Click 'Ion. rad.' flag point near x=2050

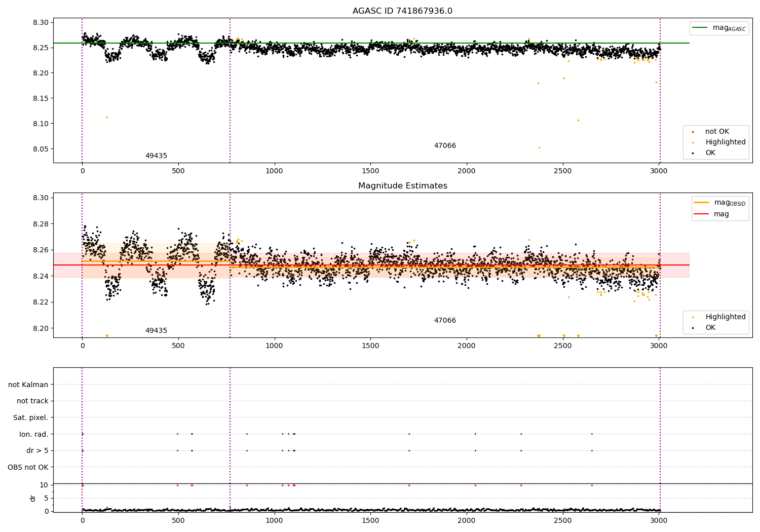click(x=475, y=434)
